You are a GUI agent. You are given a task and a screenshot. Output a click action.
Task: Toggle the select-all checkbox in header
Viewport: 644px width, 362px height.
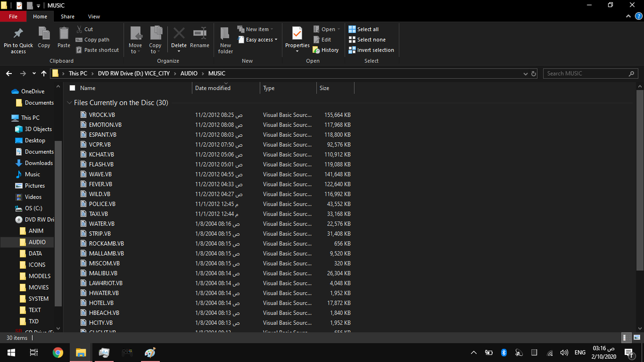tap(72, 88)
